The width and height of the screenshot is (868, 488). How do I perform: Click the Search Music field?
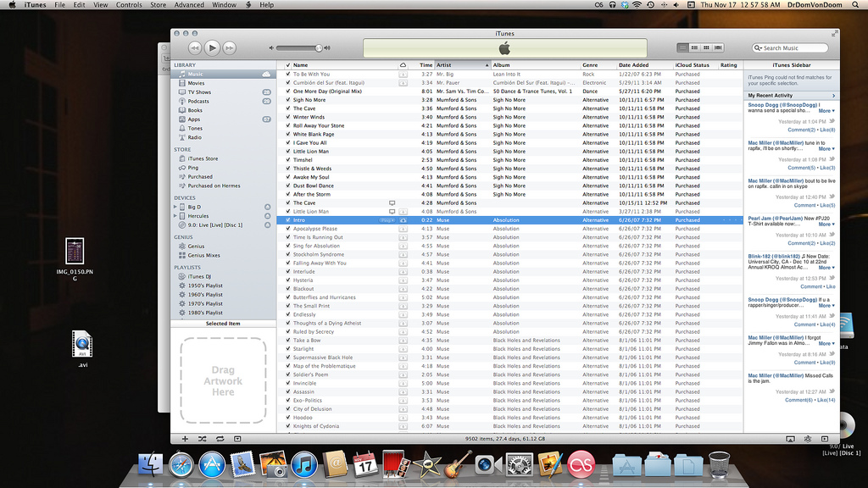(790, 48)
